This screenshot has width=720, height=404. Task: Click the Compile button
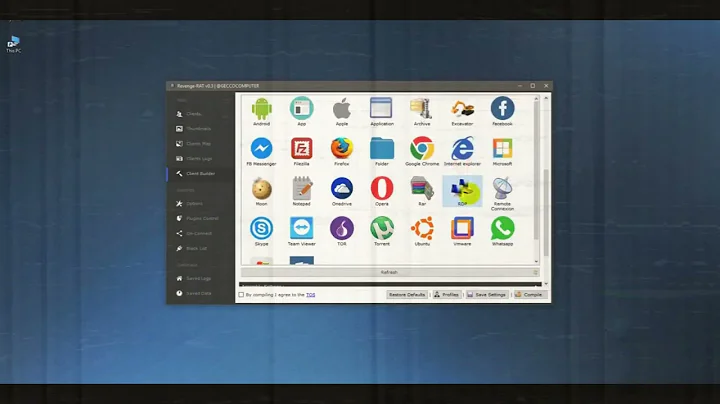click(529, 295)
